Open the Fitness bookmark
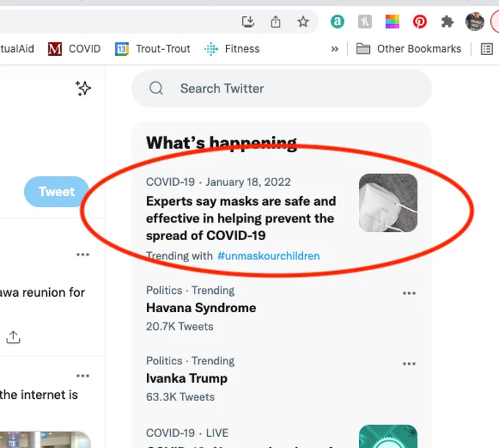This screenshot has height=448, width=499. [x=232, y=49]
